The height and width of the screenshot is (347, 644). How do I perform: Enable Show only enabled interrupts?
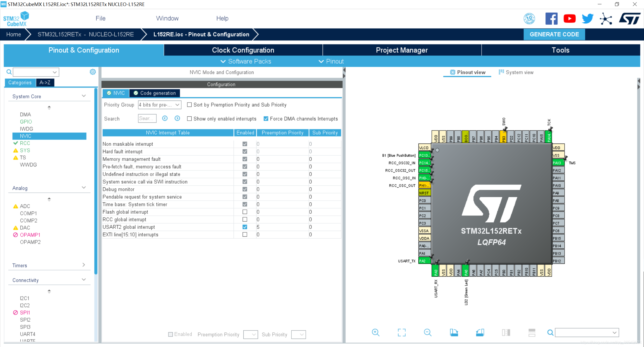pos(189,119)
